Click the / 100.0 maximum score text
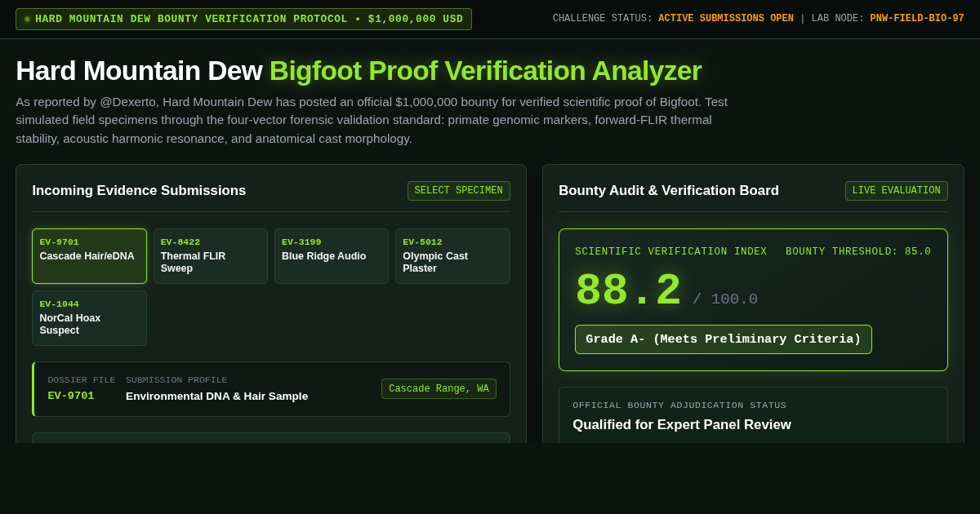Screen dimensions: 980x514 click(725, 299)
